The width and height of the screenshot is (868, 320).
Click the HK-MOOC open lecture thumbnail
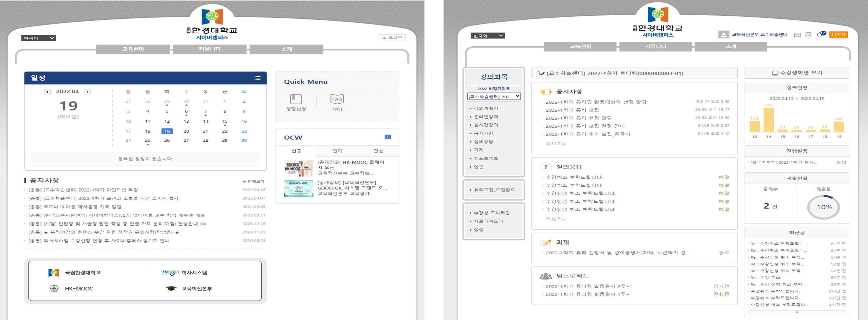coord(298,168)
